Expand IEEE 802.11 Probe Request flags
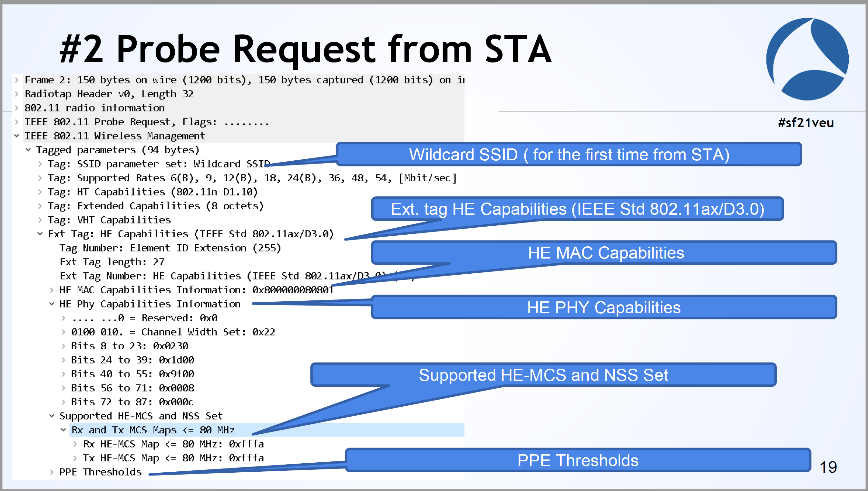The image size is (868, 491). pos(17,122)
